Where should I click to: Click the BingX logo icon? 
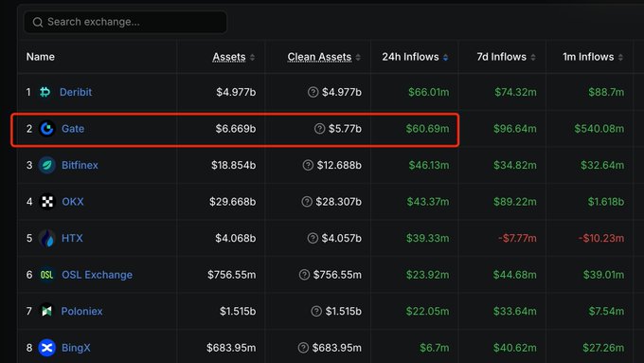[x=46, y=348]
